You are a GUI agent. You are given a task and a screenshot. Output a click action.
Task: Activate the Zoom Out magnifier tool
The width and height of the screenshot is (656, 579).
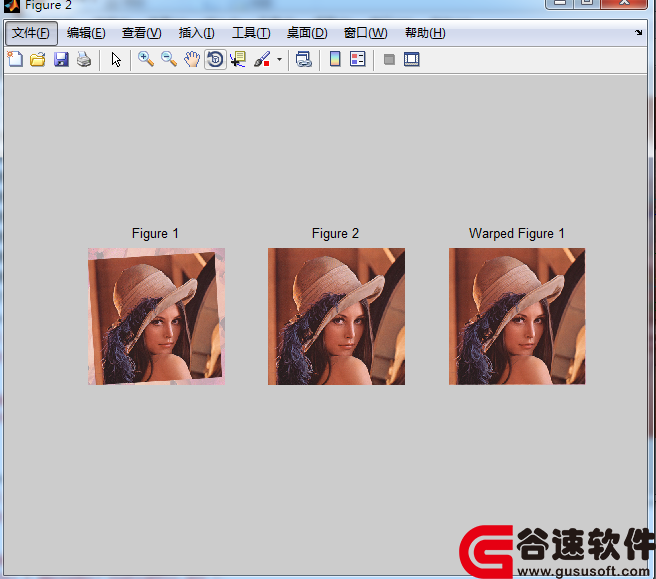[x=169, y=59]
